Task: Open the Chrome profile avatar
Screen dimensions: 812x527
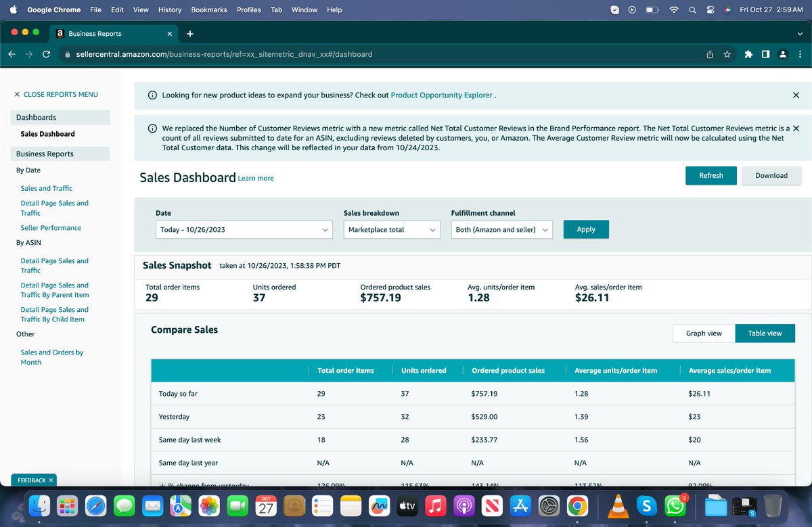Action: (x=782, y=54)
